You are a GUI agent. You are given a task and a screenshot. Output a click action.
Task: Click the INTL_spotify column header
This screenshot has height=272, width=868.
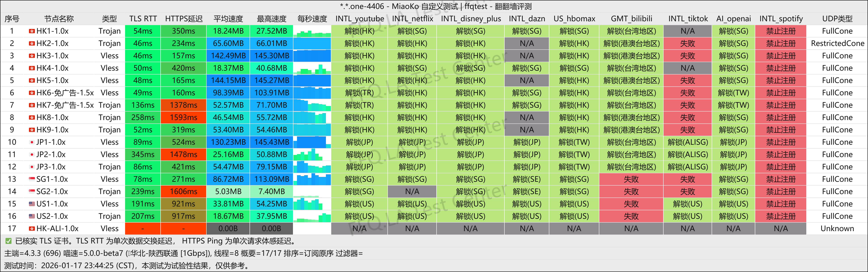pyautogui.click(x=781, y=19)
